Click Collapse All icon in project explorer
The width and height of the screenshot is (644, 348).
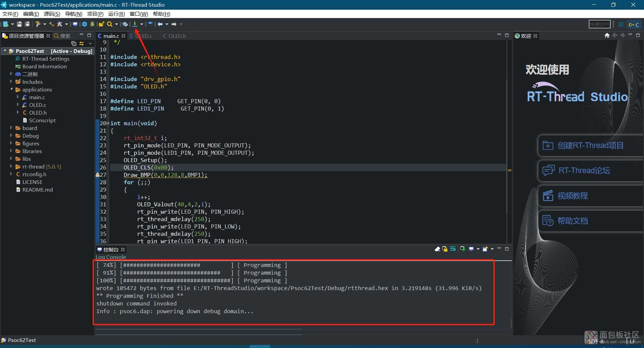pyautogui.click(x=74, y=44)
